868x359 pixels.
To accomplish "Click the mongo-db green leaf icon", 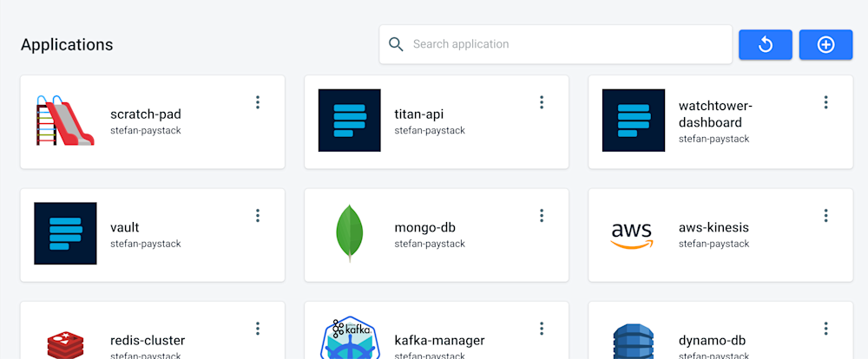I will (349, 233).
